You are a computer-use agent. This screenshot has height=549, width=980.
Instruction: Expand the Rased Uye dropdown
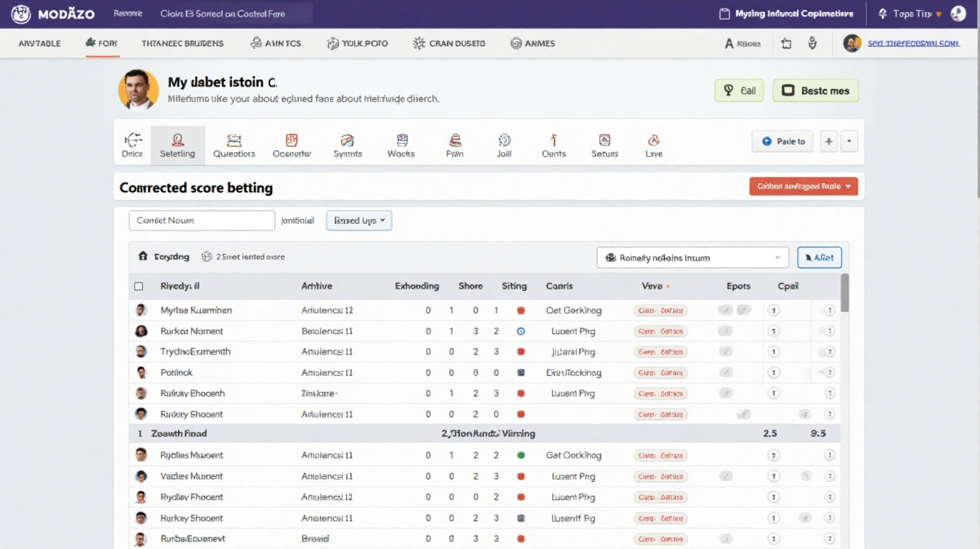[x=359, y=221]
